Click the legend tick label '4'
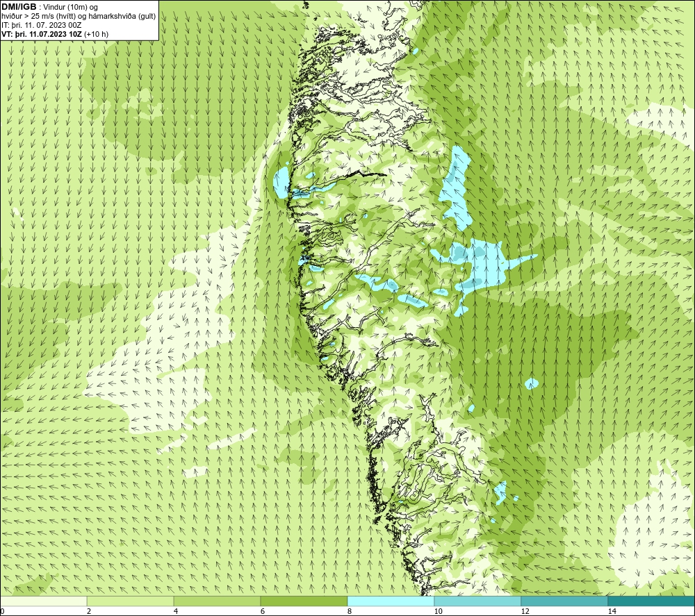The height and width of the screenshot is (616, 695). coord(176,611)
